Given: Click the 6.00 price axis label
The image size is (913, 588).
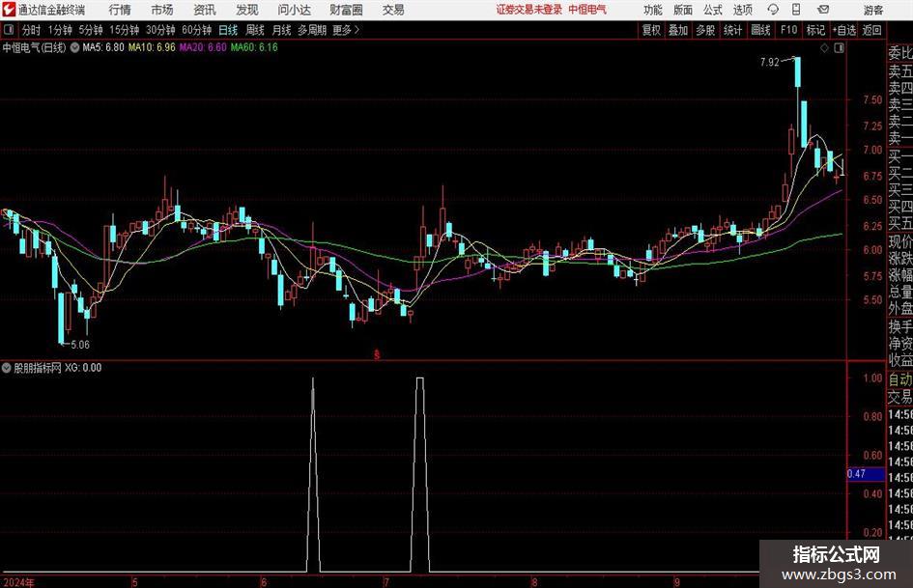Looking at the screenshot, I should 872,250.
